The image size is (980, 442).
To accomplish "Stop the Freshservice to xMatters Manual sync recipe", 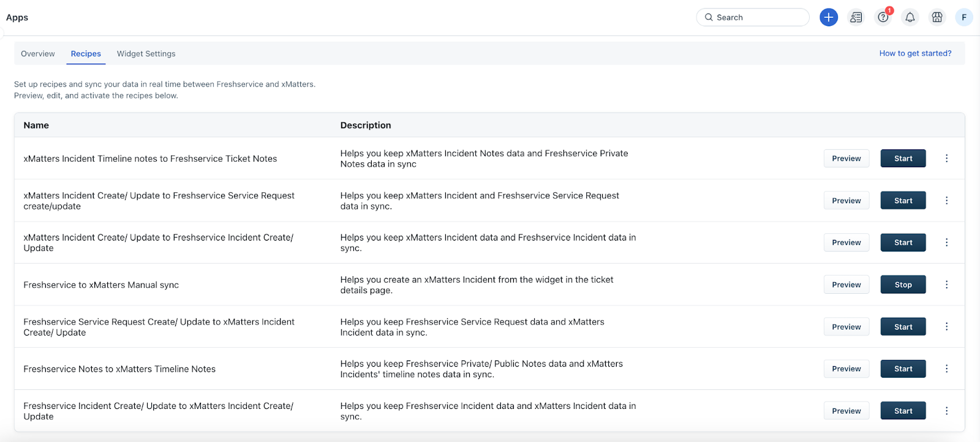I will tap(903, 285).
